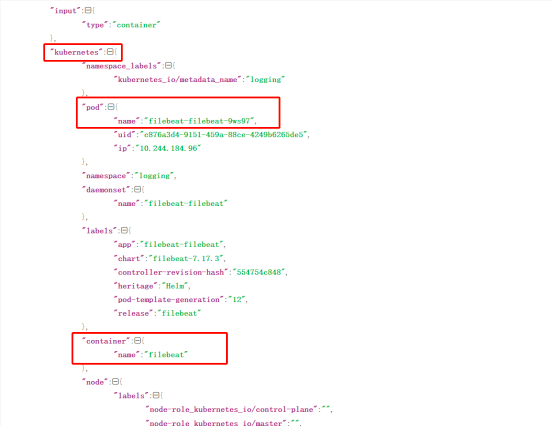
Task: Click the container name value "filebeat"
Action: tap(166, 355)
